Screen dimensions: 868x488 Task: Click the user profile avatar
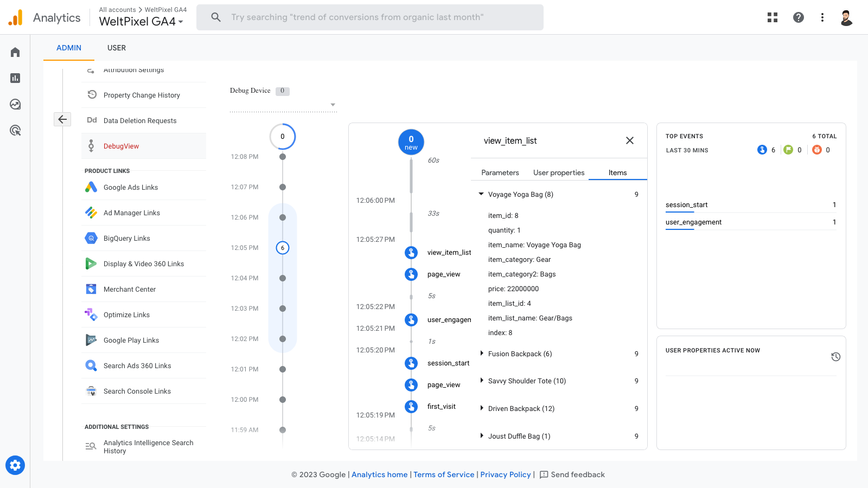click(x=846, y=17)
